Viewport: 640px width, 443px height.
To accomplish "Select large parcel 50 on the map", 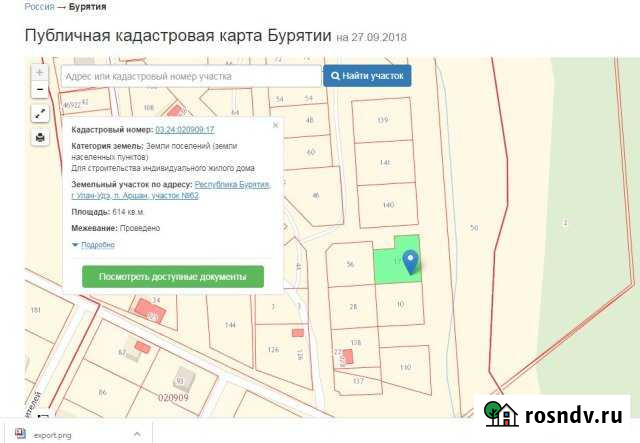I will (x=474, y=228).
